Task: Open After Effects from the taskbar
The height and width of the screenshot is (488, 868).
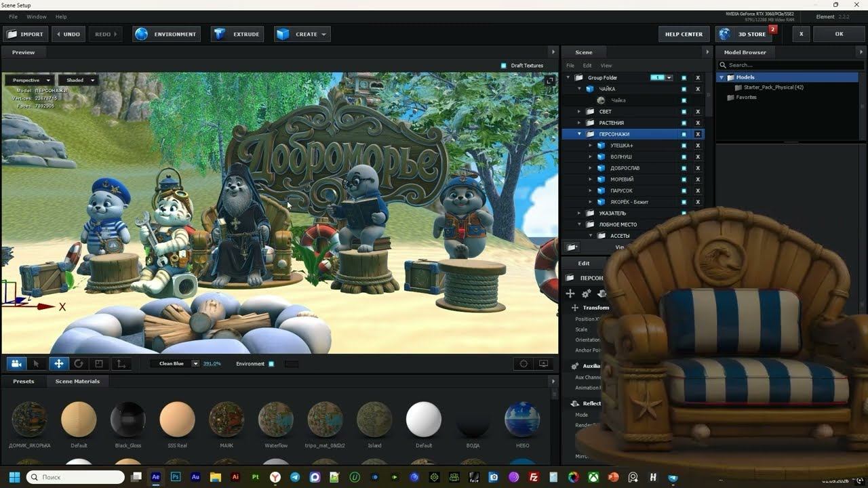Action: point(156,477)
